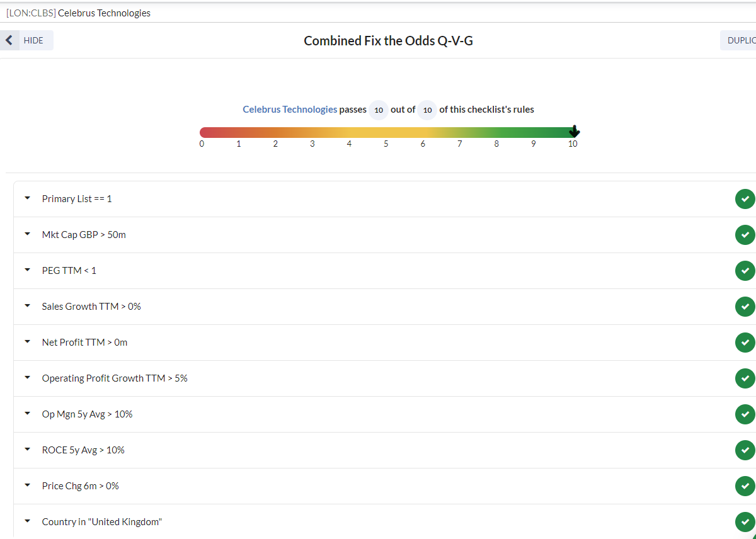Click pass icon for Operating Profit Growth TTM
Viewport: 756px width, 539px height.
(x=745, y=378)
